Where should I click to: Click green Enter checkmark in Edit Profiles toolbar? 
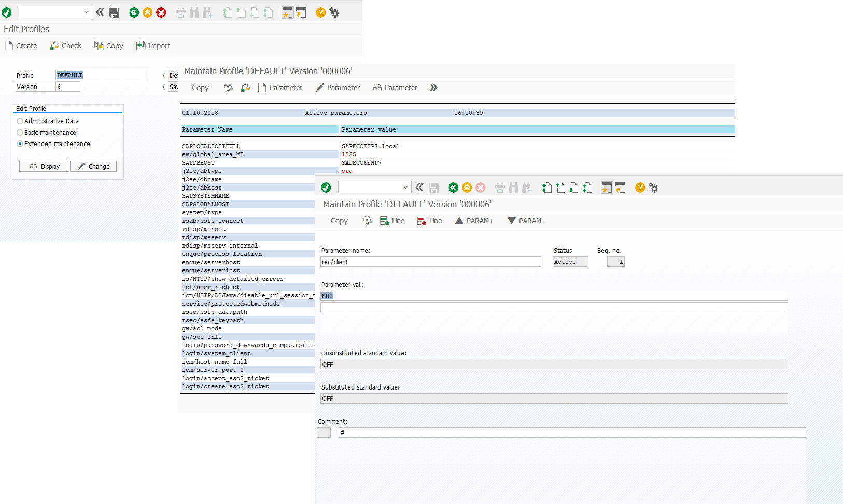coord(7,12)
